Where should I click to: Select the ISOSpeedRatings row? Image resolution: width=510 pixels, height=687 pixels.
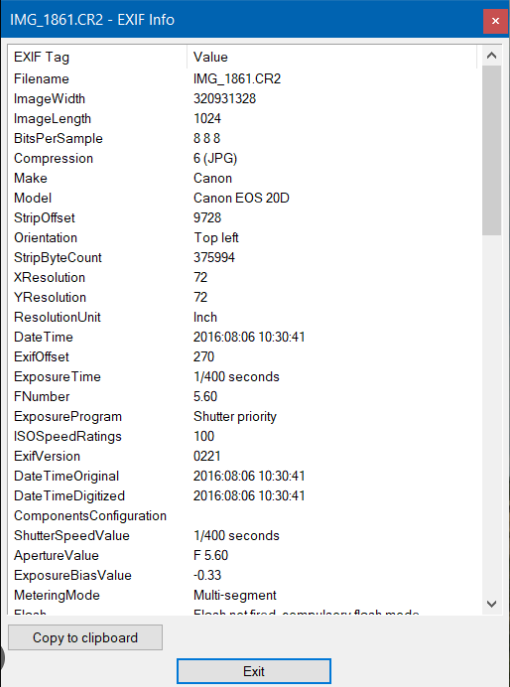[x=243, y=436]
